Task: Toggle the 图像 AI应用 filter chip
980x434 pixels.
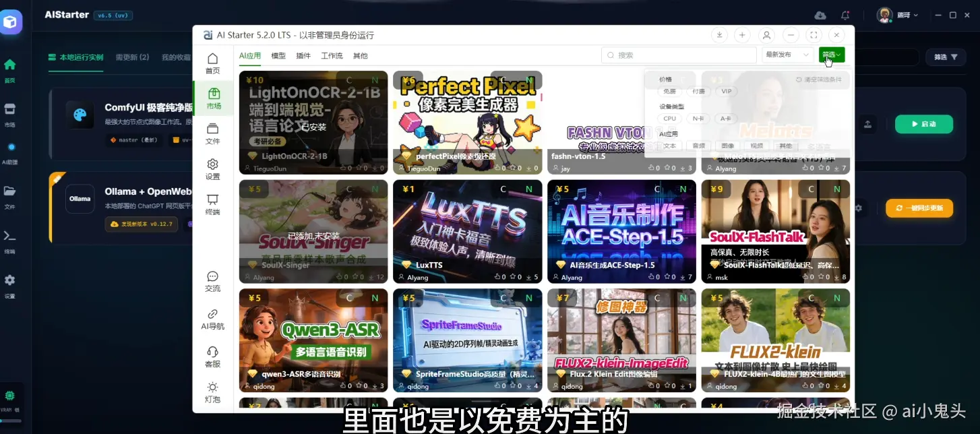Action: (728, 146)
